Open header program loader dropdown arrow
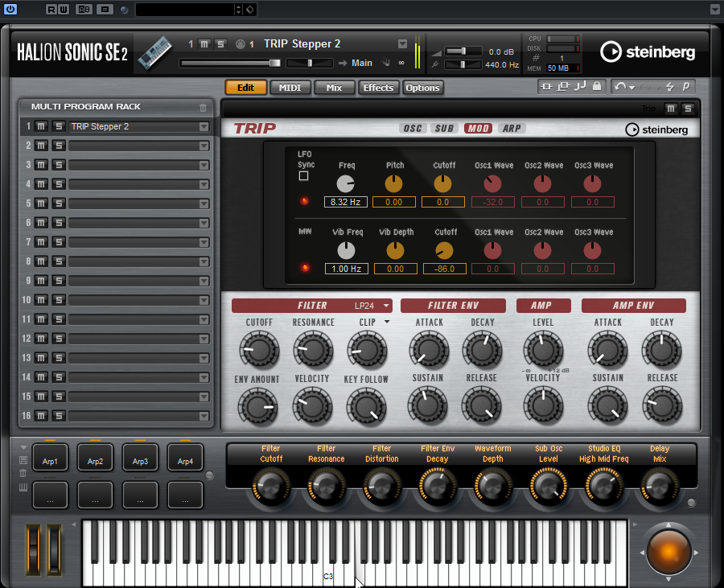 click(x=403, y=44)
